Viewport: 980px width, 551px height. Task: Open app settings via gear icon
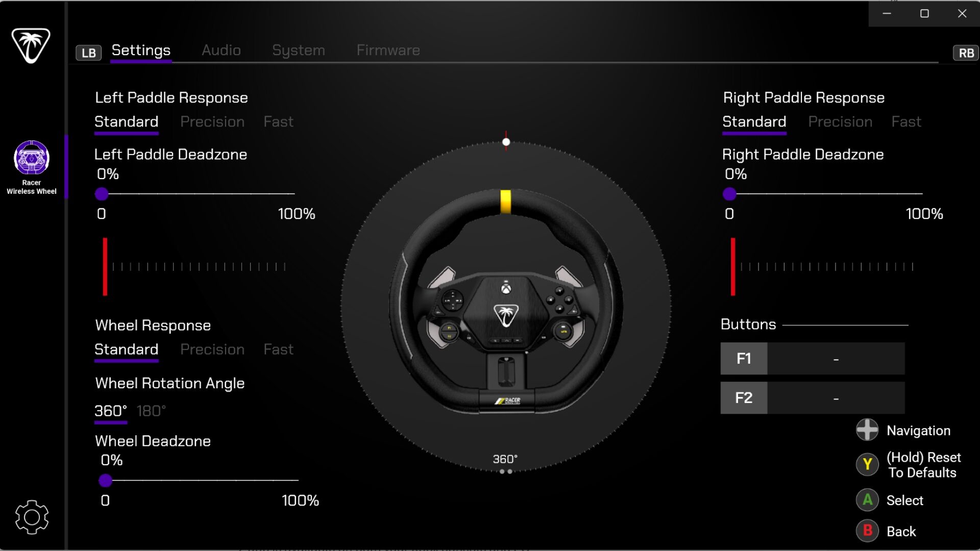[32, 517]
